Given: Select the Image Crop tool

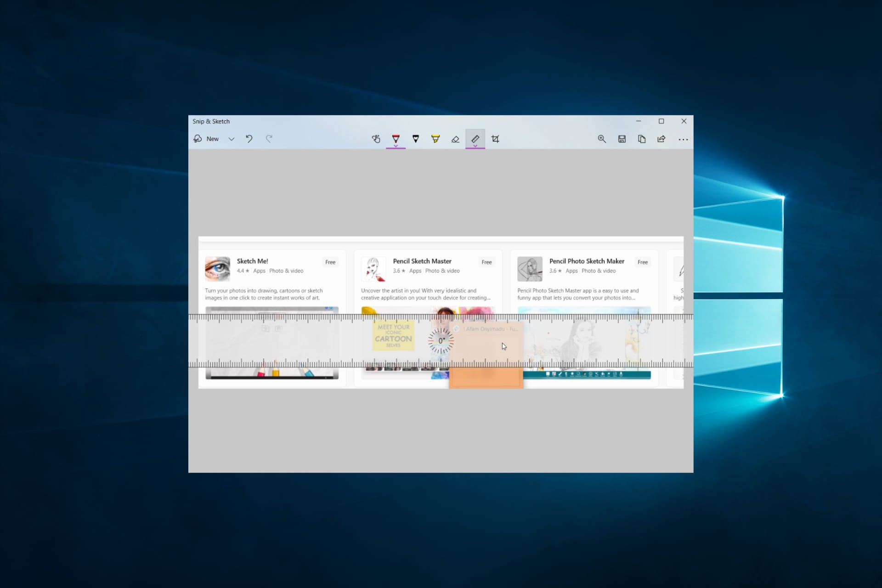Looking at the screenshot, I should [495, 139].
